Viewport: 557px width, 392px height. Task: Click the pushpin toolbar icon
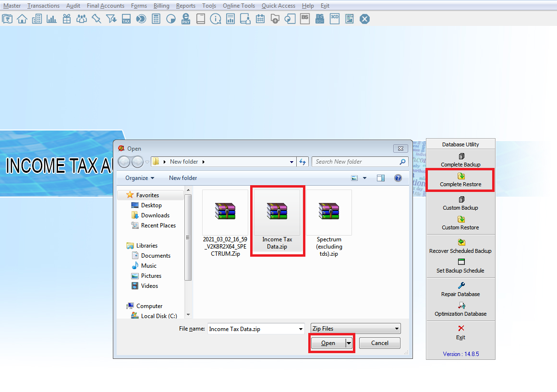96,19
